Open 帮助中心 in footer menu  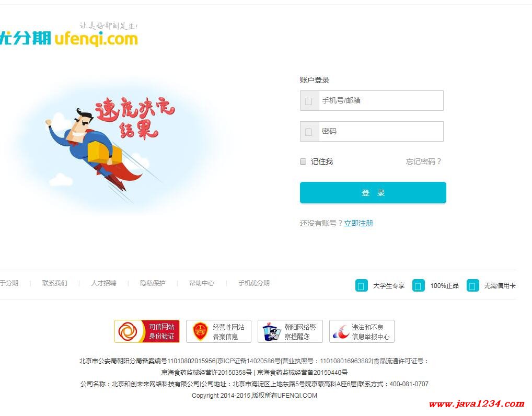(202, 283)
